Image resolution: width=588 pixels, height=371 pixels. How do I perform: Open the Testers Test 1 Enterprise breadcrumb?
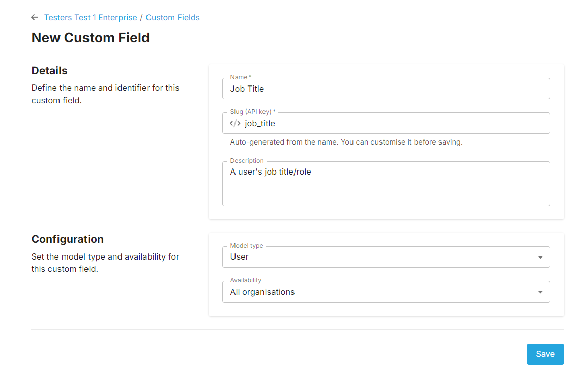[91, 17]
